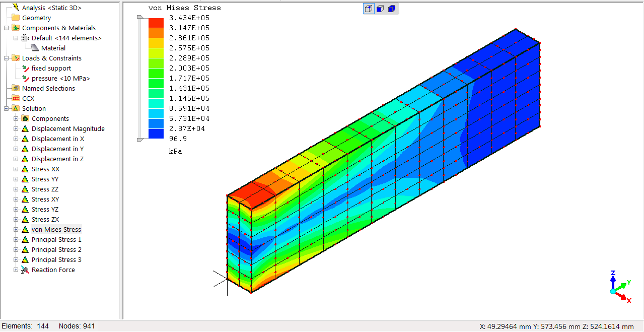Click the green Y axis arrow of triad
The image size is (644, 332).
click(x=622, y=286)
